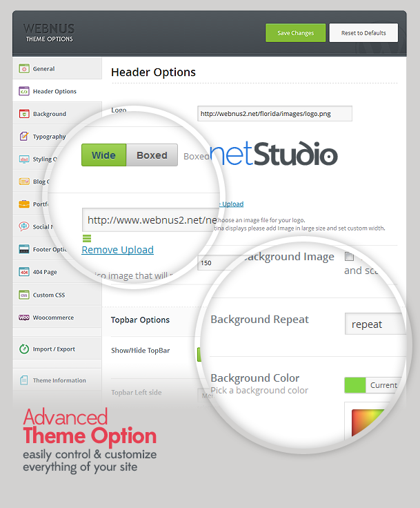Click the Import / Export refresh icon
420x508 pixels.
click(x=24, y=349)
